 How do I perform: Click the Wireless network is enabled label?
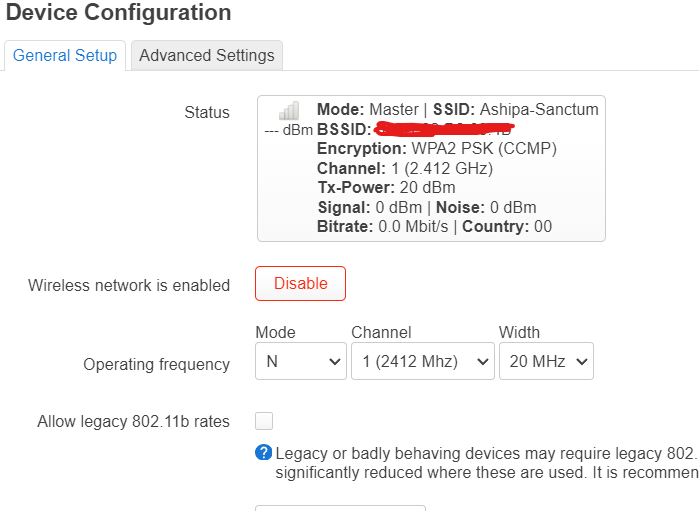pos(129,285)
